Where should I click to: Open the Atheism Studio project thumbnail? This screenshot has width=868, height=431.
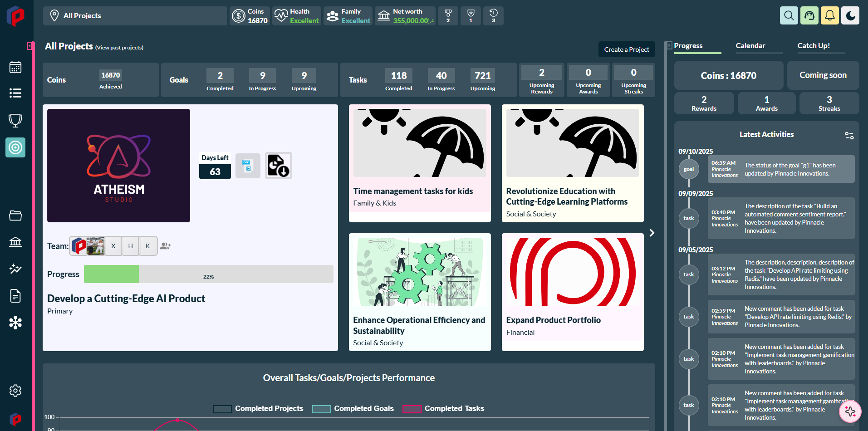click(x=118, y=166)
